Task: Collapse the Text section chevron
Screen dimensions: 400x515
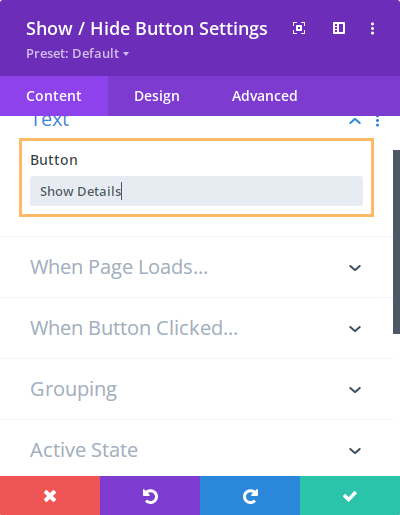Action: tap(355, 121)
